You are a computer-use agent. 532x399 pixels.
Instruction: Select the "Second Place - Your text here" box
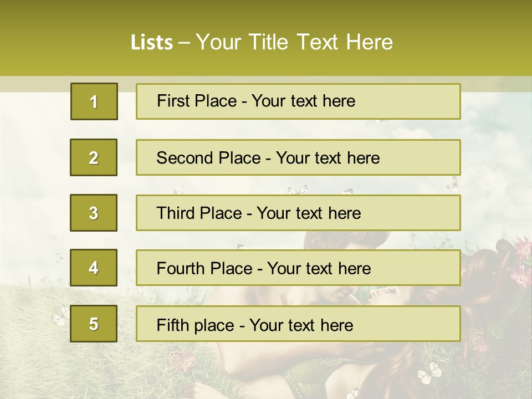[298, 157]
